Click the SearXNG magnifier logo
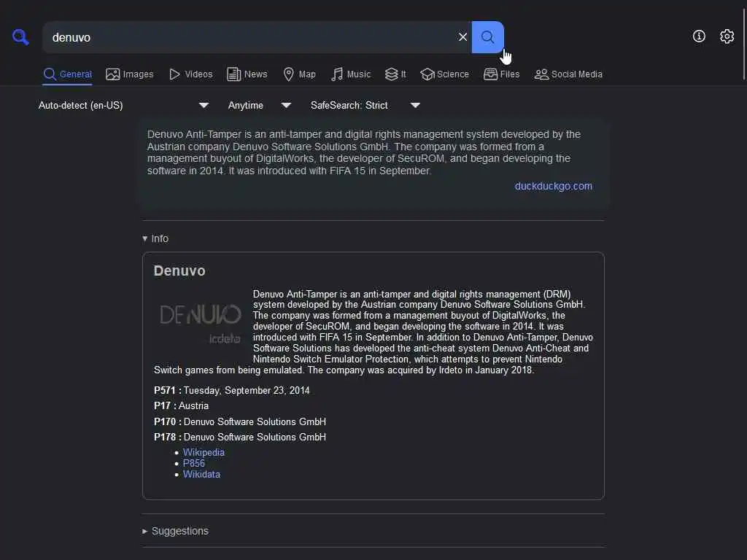The height and width of the screenshot is (560, 747). [x=20, y=36]
